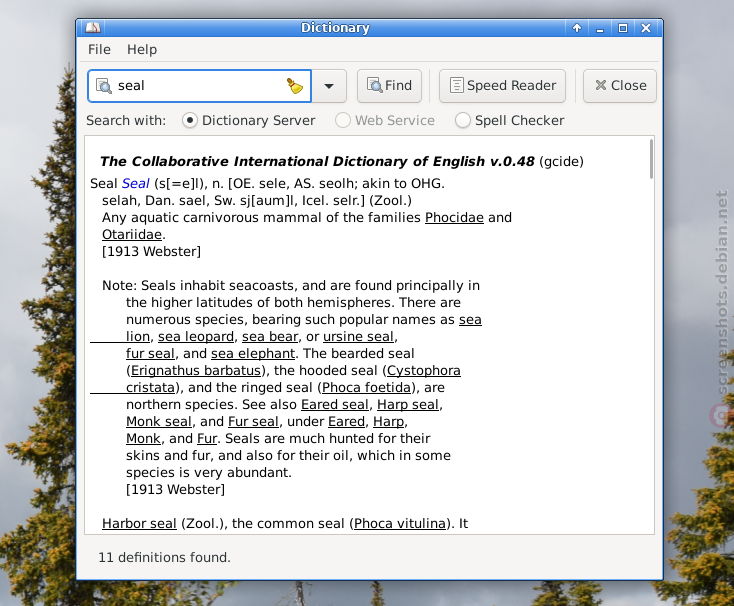Image resolution: width=734 pixels, height=606 pixels.
Task: Follow the sea bear link
Action: click(270, 336)
